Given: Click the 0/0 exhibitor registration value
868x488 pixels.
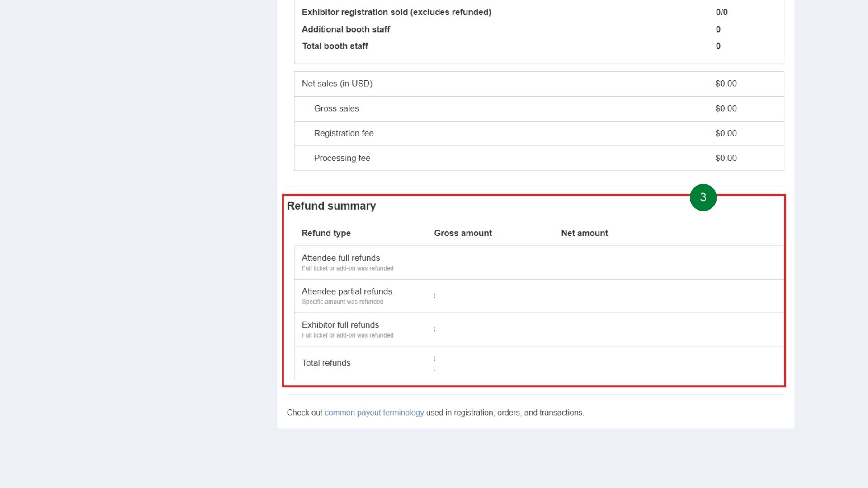Looking at the screenshot, I should pos(722,12).
